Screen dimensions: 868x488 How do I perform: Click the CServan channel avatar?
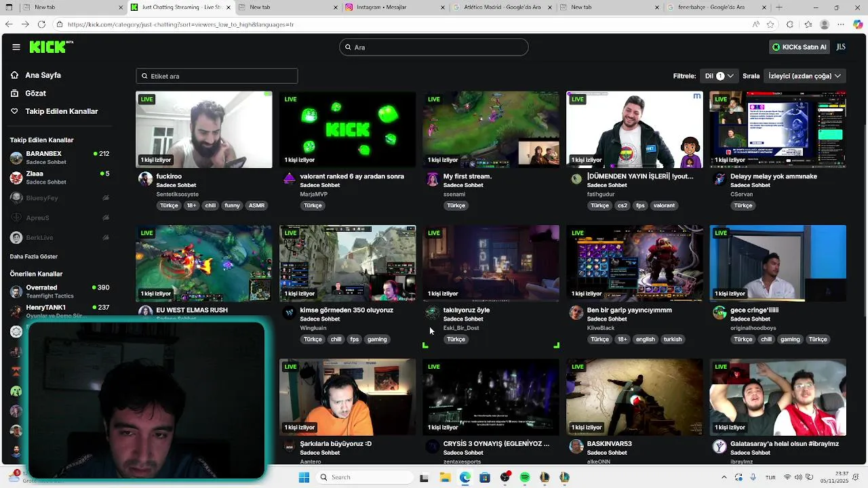(719, 179)
